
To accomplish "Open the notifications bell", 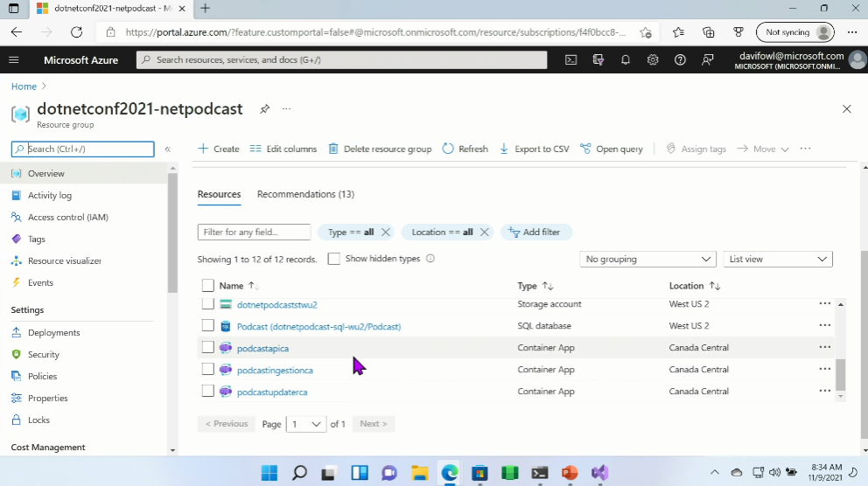I will coord(626,60).
